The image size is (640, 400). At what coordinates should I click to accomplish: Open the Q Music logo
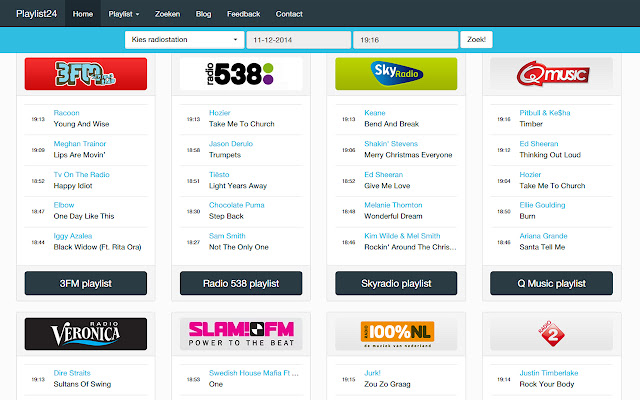click(551, 74)
